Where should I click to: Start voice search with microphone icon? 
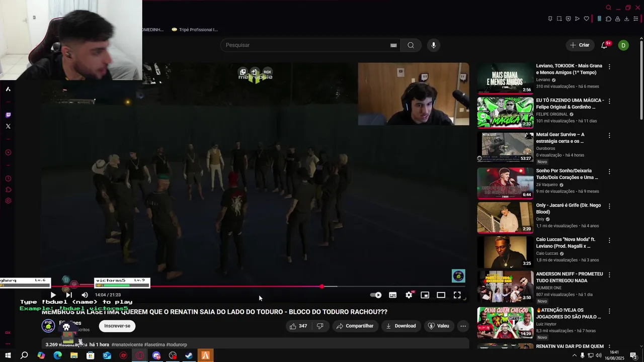point(434,45)
